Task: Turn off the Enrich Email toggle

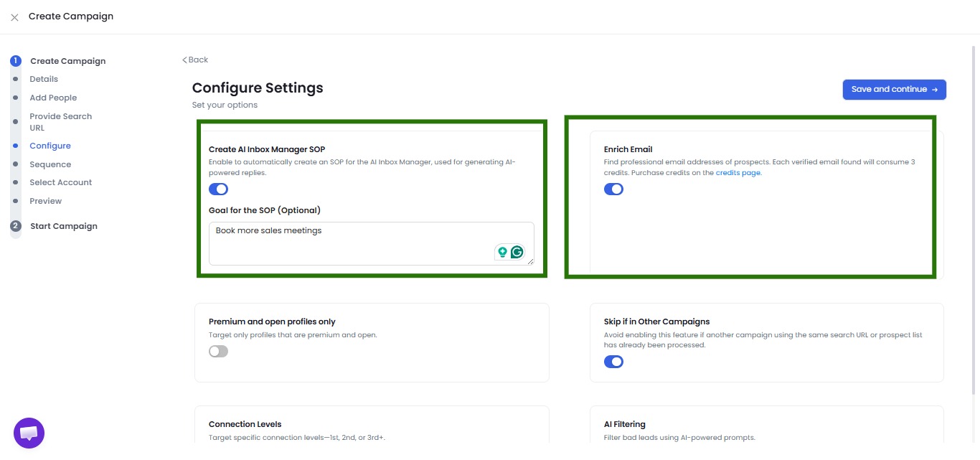Action: coord(614,189)
